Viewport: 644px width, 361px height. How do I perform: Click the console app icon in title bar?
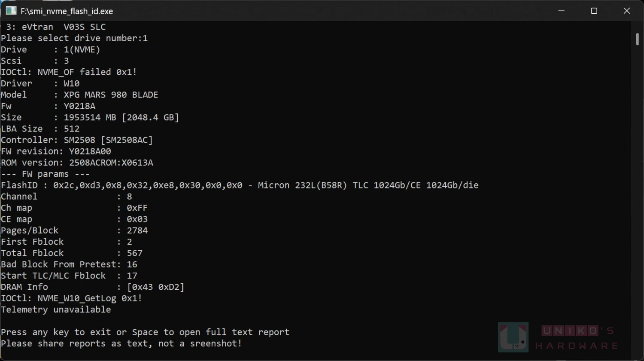[11, 11]
